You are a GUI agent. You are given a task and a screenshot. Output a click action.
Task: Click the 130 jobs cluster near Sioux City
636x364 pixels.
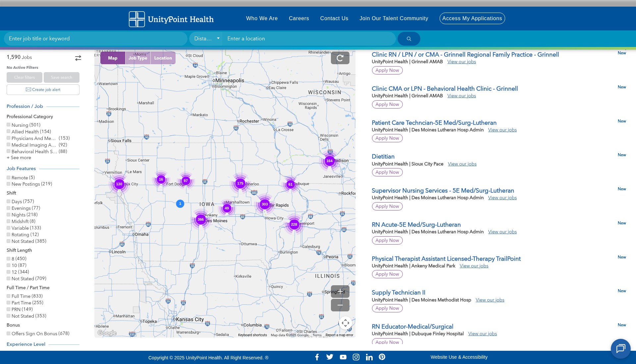click(119, 184)
